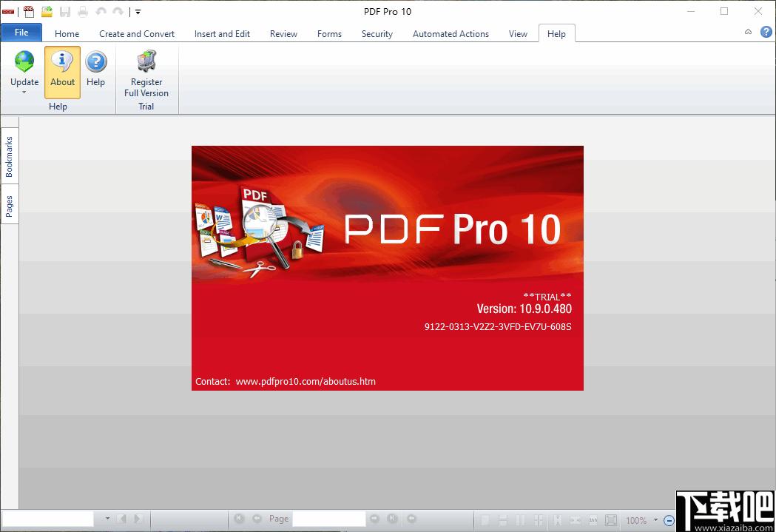Click the Help question mark icon

tap(95, 62)
